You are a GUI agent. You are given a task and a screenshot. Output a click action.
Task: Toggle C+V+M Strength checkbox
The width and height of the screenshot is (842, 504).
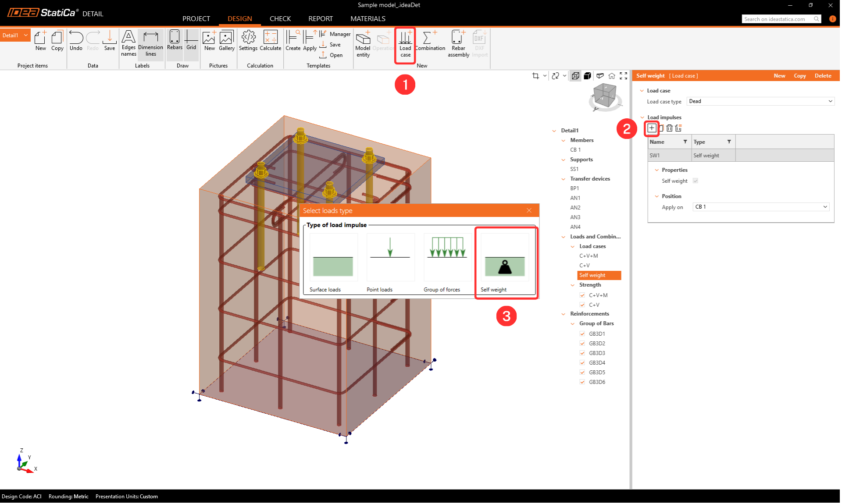click(x=582, y=295)
